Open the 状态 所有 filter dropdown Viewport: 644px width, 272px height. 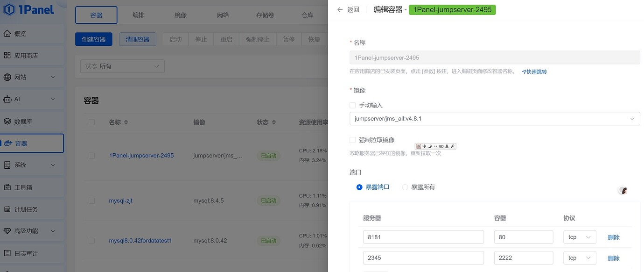(122, 66)
